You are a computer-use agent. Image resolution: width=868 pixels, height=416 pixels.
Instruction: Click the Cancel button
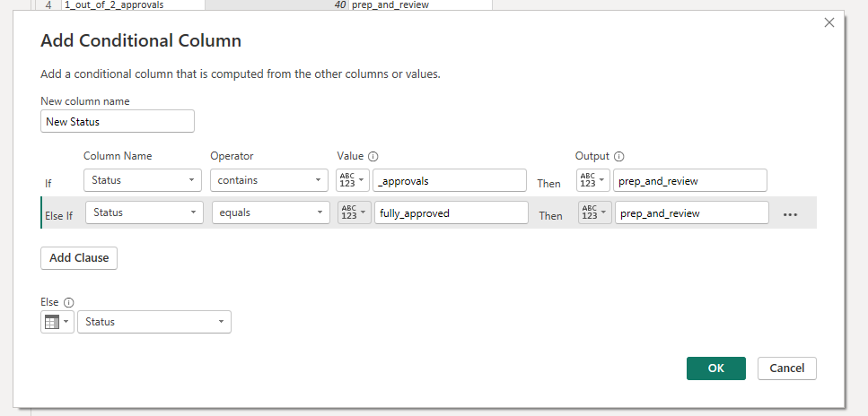coord(786,368)
